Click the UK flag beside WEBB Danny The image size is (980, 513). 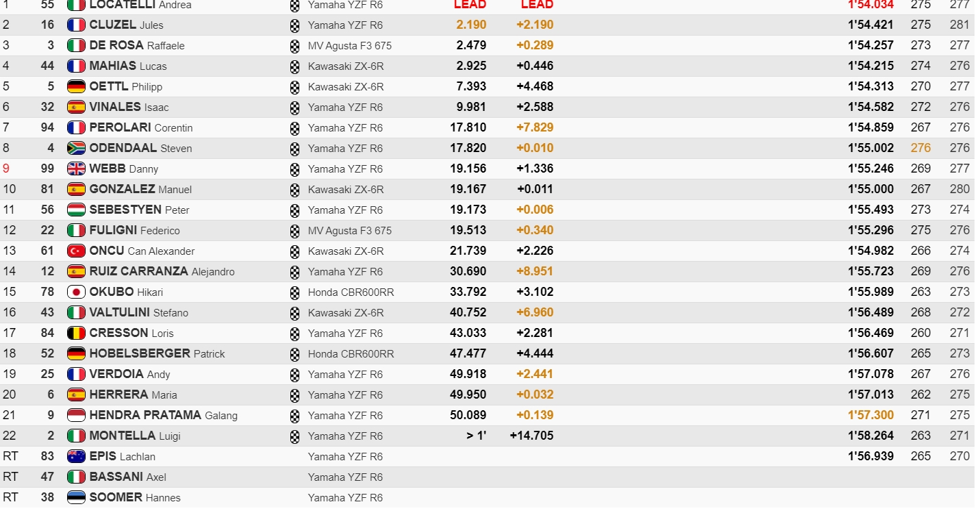click(x=76, y=168)
